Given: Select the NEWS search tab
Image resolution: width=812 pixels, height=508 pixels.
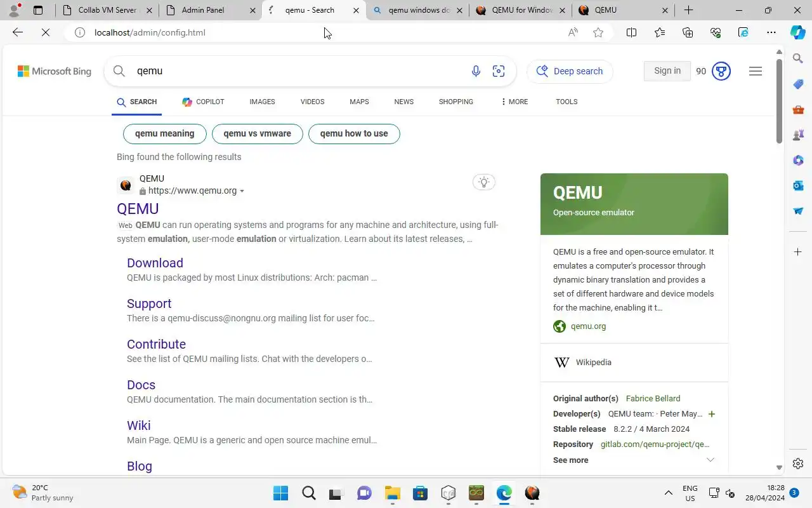Looking at the screenshot, I should pos(403,102).
